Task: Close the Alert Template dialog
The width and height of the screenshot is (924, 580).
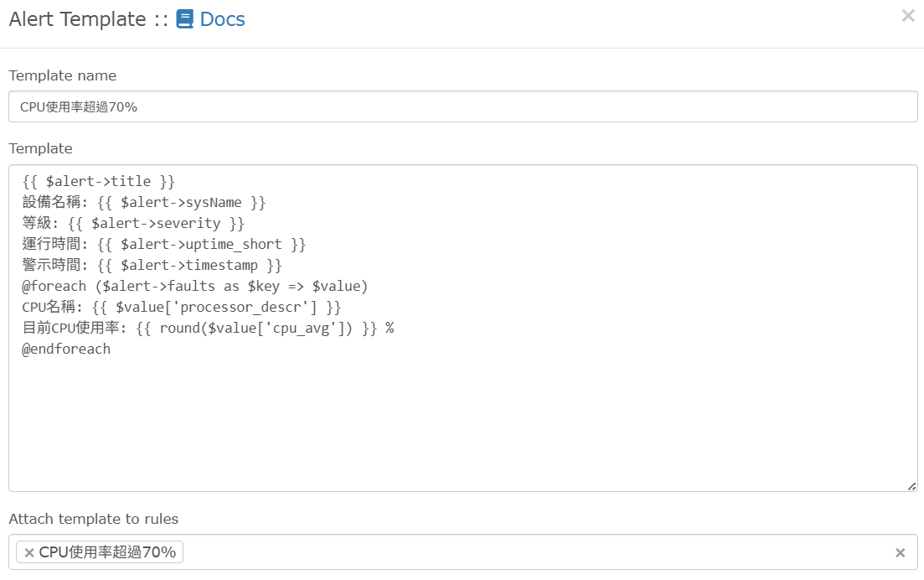Action: point(907,16)
